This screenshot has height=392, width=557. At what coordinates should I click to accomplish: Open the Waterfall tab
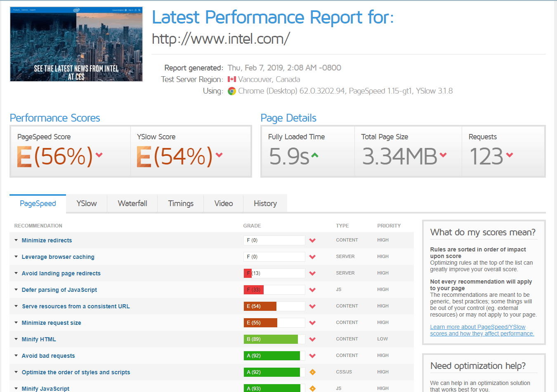point(132,204)
